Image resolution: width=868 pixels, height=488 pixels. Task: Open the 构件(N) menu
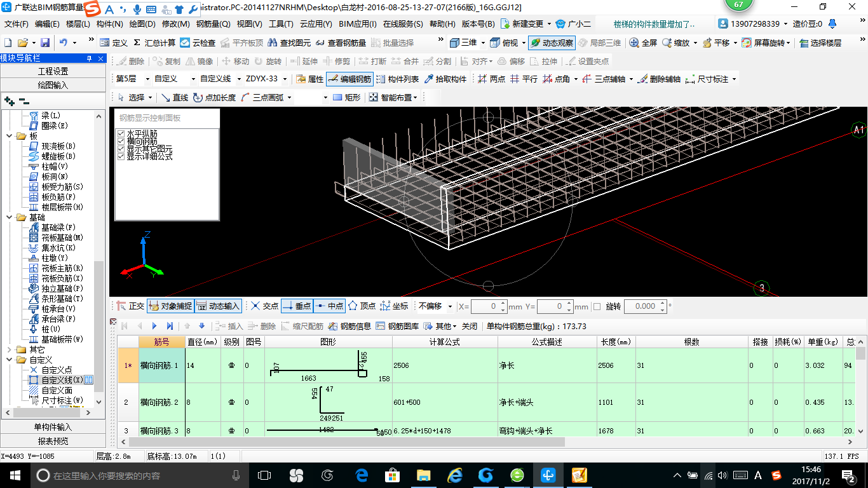pos(109,24)
